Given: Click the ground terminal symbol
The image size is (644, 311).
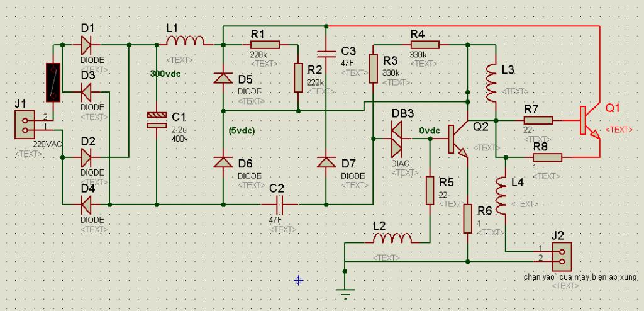Looking at the screenshot, I should [345, 293].
